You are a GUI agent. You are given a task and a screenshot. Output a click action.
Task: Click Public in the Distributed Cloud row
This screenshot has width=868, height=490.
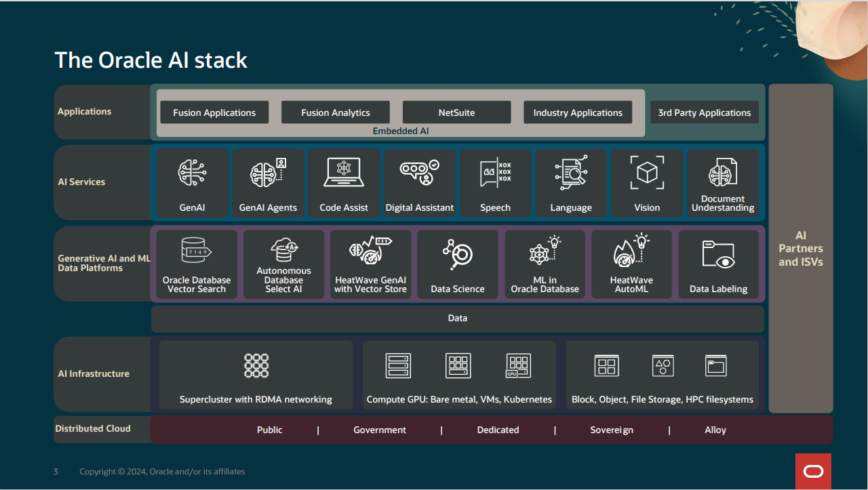270,430
